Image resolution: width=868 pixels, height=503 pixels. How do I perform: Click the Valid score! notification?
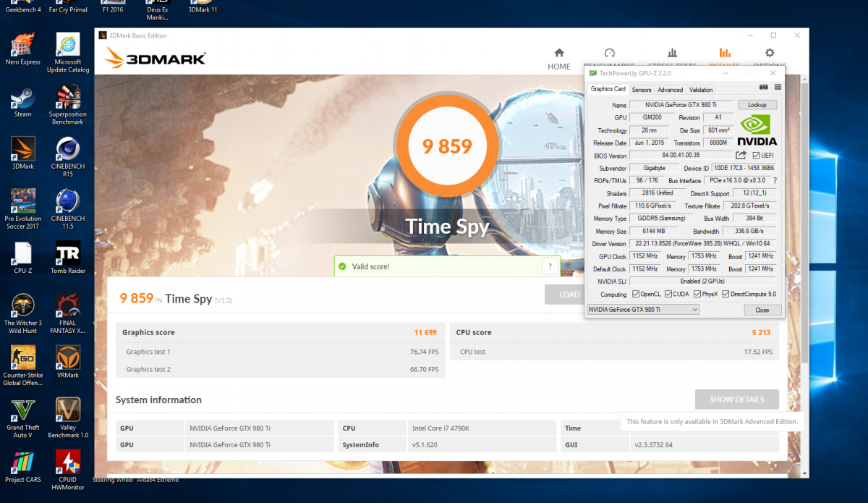pos(447,266)
